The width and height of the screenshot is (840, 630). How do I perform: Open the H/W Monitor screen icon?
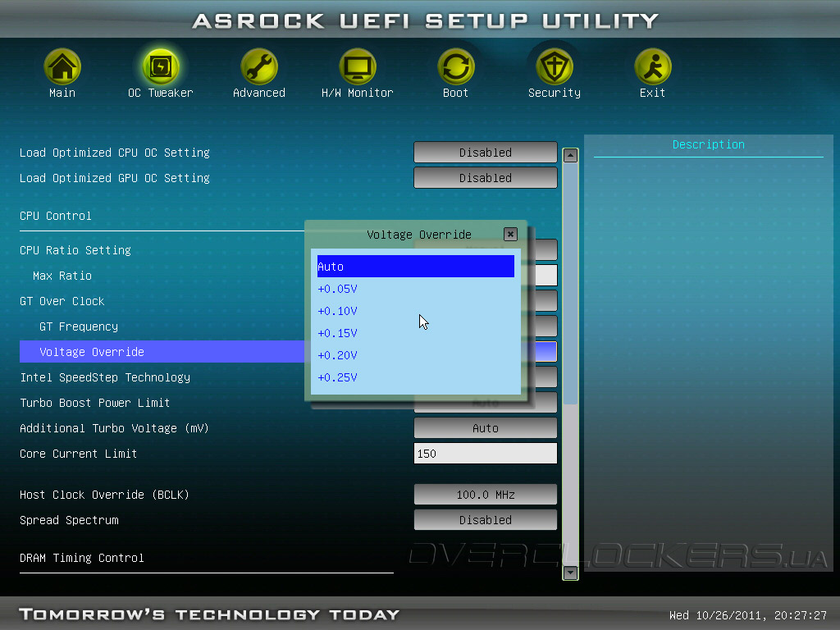click(358, 67)
